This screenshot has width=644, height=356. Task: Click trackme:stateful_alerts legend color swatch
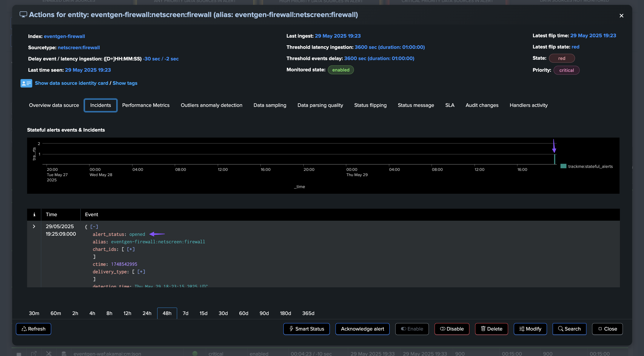(563, 166)
